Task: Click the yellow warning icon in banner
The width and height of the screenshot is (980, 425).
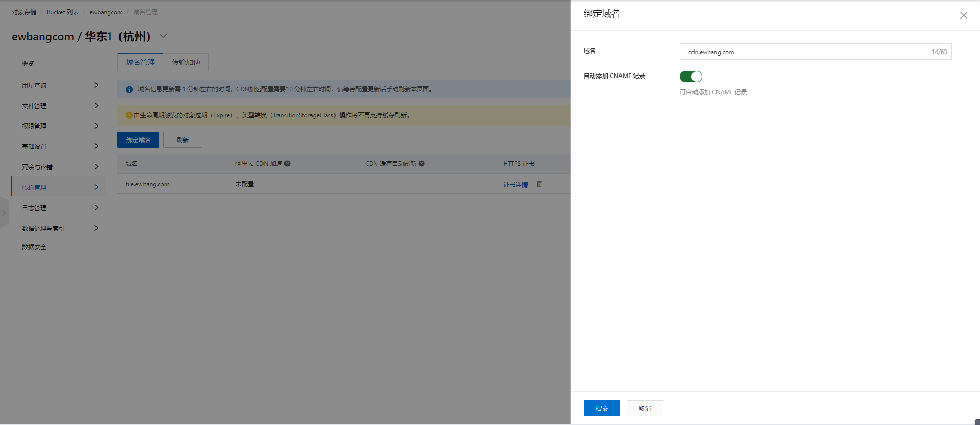Action: (129, 115)
